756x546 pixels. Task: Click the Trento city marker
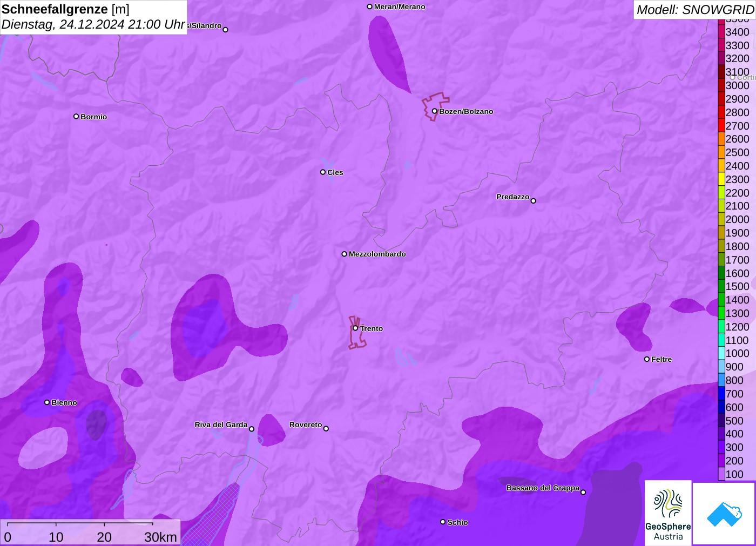pyautogui.click(x=355, y=328)
